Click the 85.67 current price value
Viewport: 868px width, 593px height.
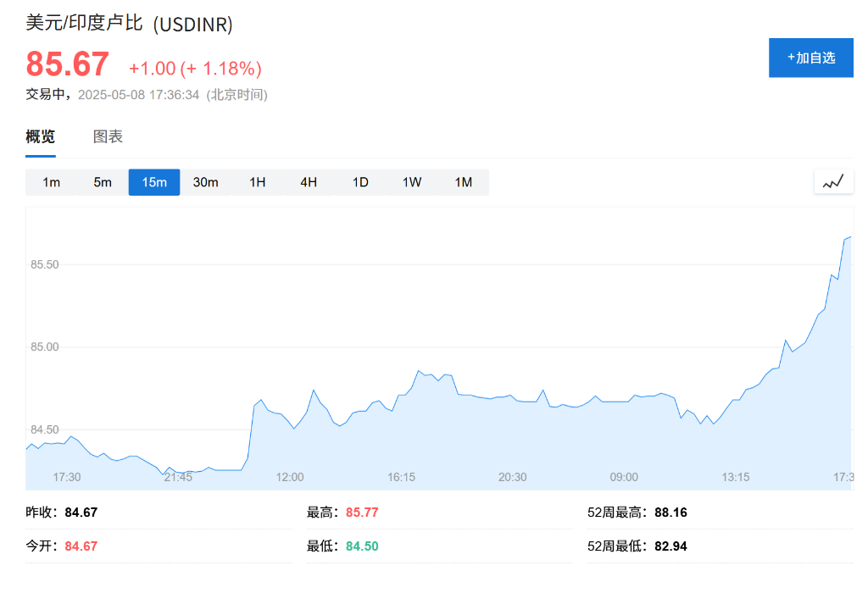click(x=68, y=65)
